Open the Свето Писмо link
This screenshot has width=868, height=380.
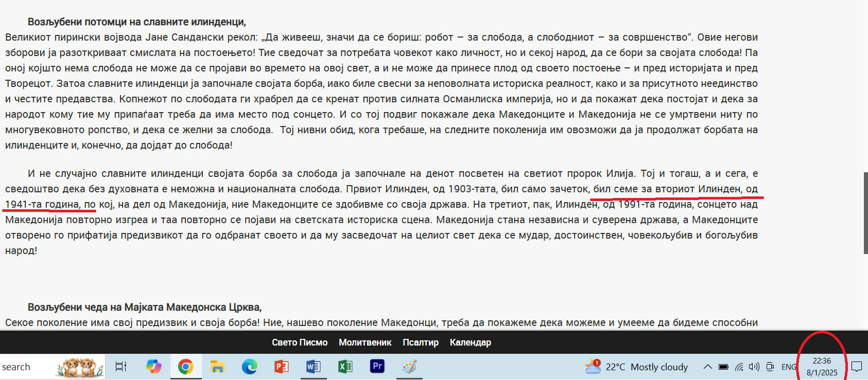tap(300, 342)
